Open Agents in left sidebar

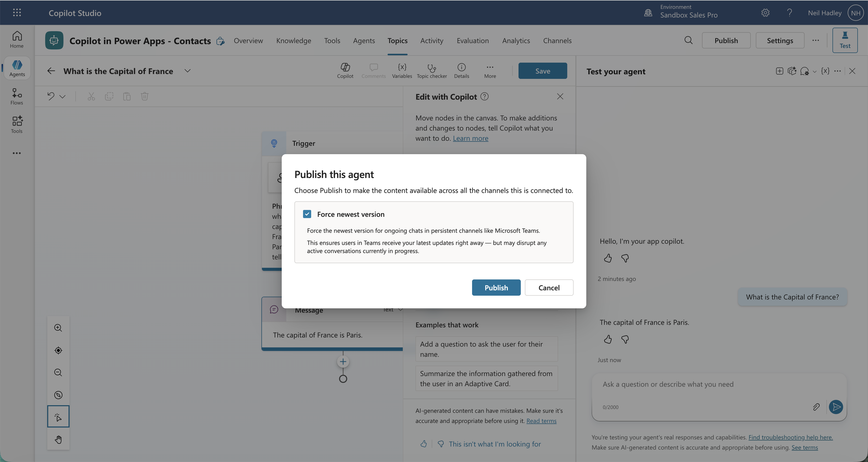[x=17, y=68]
